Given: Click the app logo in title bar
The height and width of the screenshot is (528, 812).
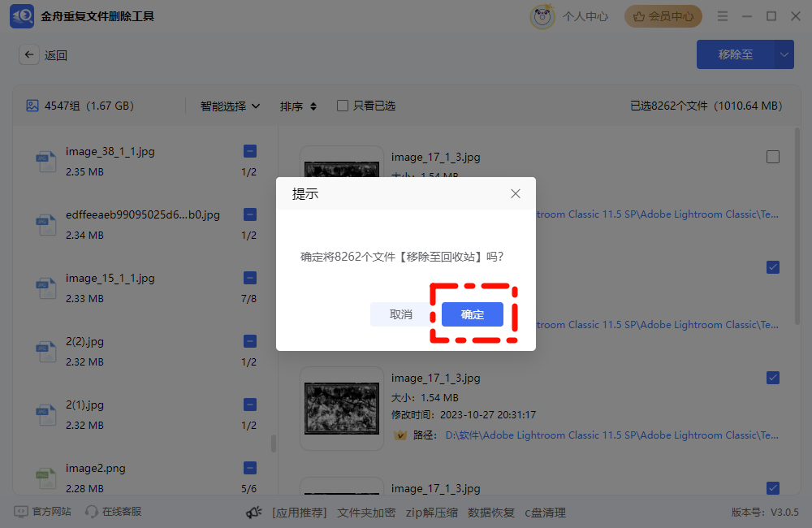Looking at the screenshot, I should [x=22, y=16].
